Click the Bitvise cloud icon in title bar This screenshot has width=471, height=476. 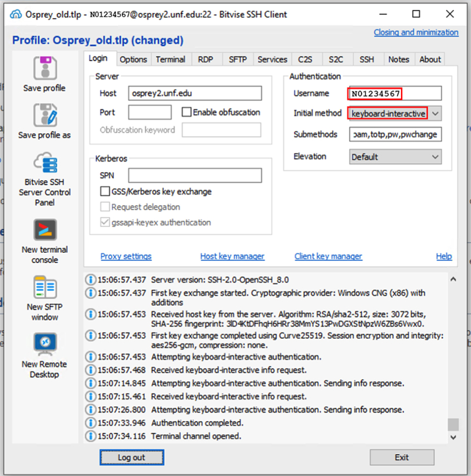point(16,14)
